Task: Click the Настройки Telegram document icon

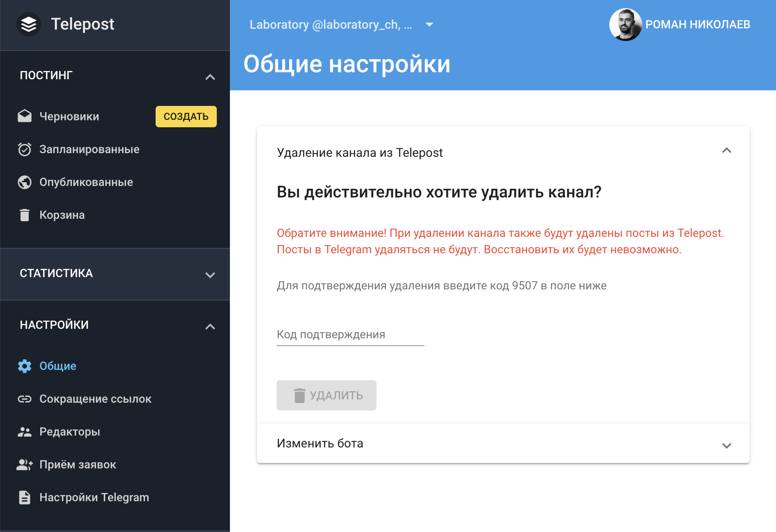Action: click(x=25, y=497)
